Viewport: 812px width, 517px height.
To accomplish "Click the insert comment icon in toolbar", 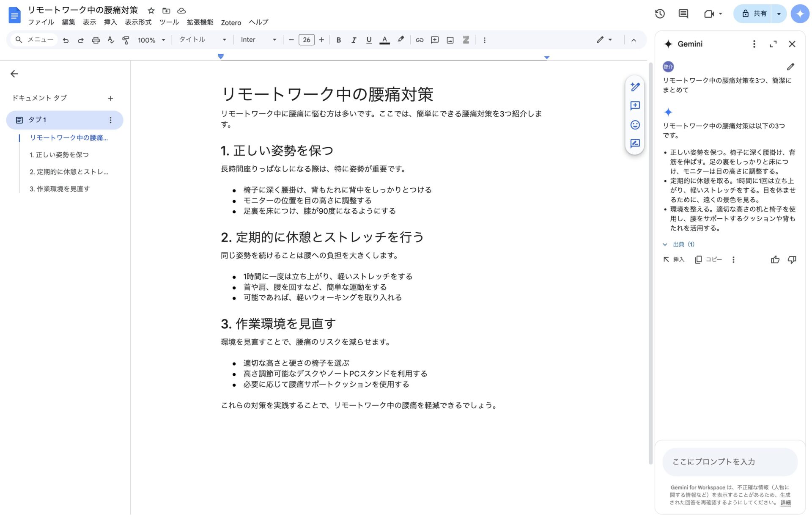I will [434, 40].
